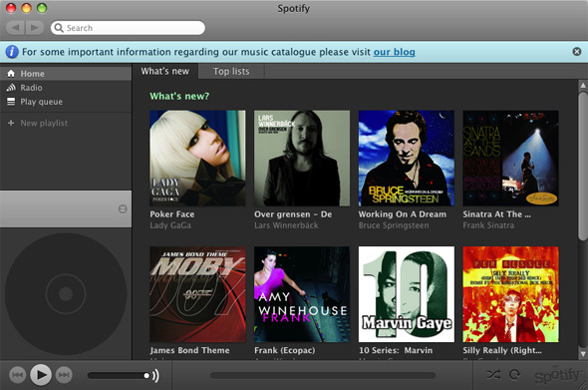The height and width of the screenshot is (390, 588).
Task: Click the vertical scrollbar thumb
Action: (x=583, y=166)
